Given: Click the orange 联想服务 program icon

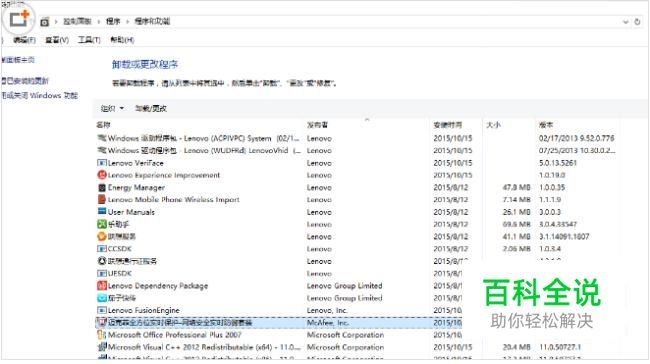Looking at the screenshot, I should pyautogui.click(x=102, y=236).
